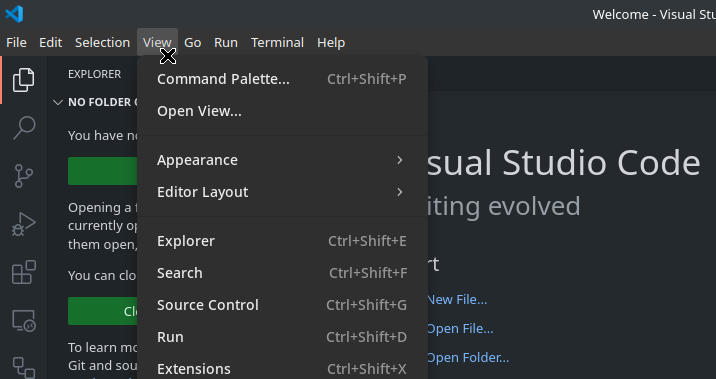Select Explorer in the View menu
The height and width of the screenshot is (379, 716).
pos(282,241)
